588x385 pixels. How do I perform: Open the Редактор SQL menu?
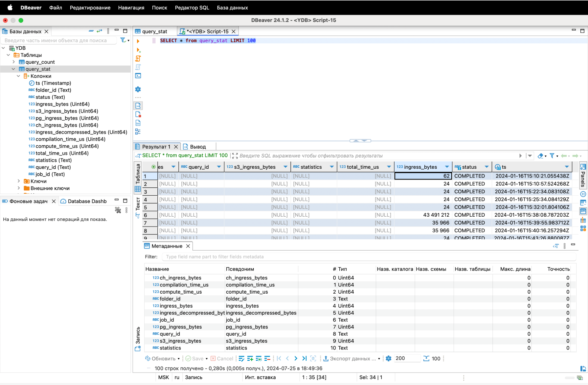coord(192,8)
